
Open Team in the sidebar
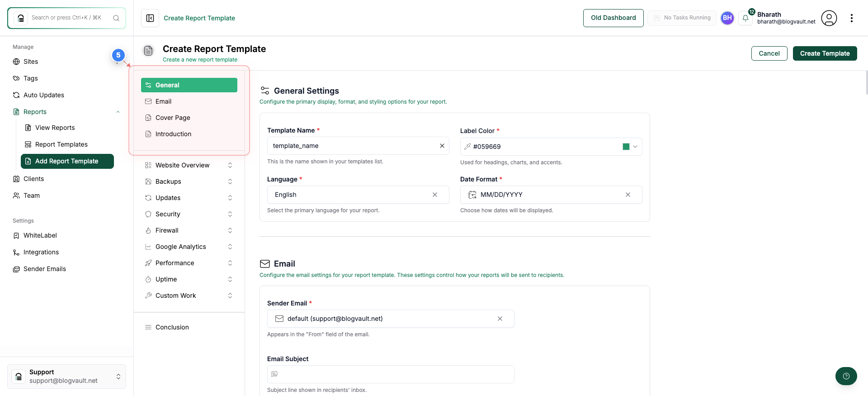[32, 196]
